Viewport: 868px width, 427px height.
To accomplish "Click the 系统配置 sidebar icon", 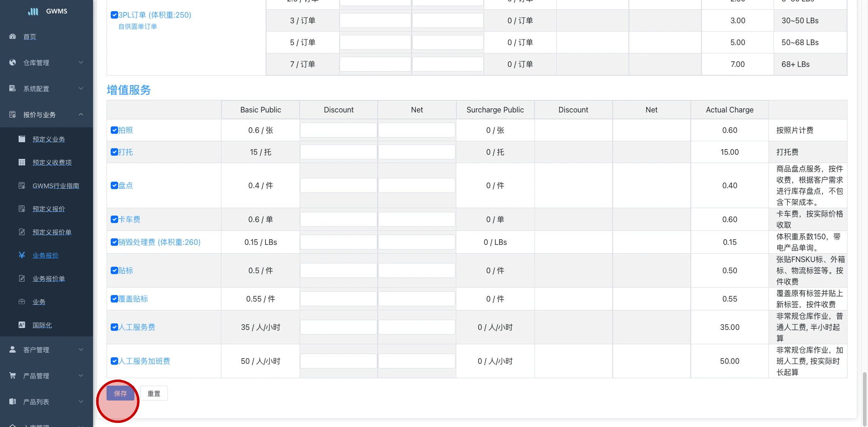I will pos(13,88).
